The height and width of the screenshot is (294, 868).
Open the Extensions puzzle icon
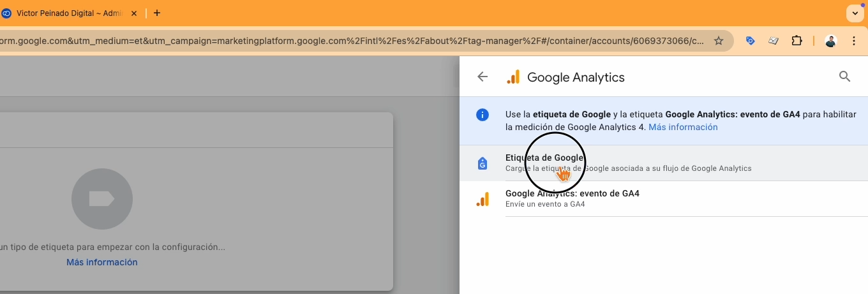click(x=797, y=41)
